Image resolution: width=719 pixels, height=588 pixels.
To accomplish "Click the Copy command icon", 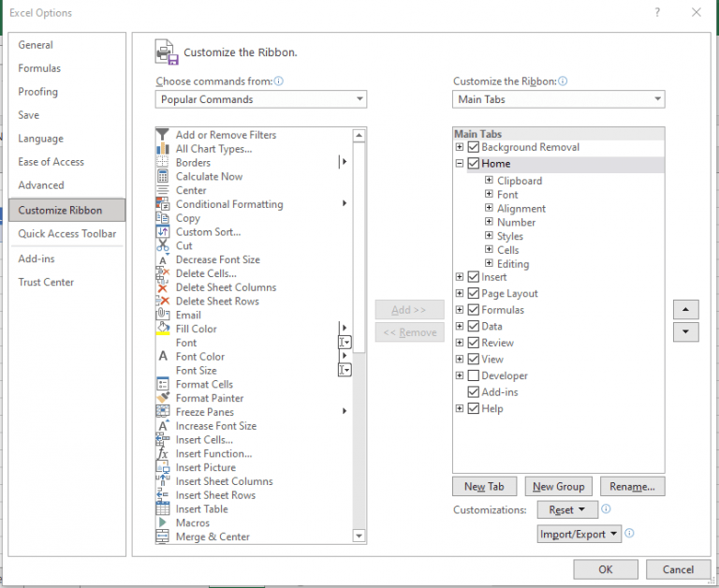I will click(x=162, y=218).
